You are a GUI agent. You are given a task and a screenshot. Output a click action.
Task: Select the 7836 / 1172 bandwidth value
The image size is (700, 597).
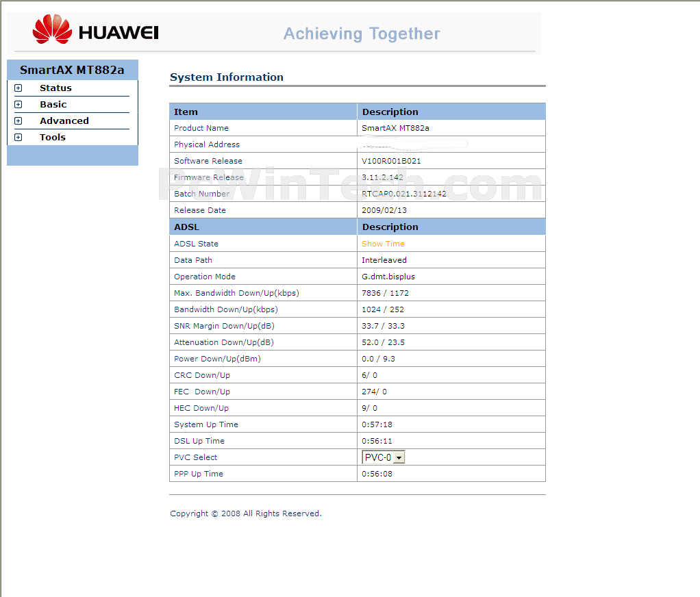tap(385, 293)
